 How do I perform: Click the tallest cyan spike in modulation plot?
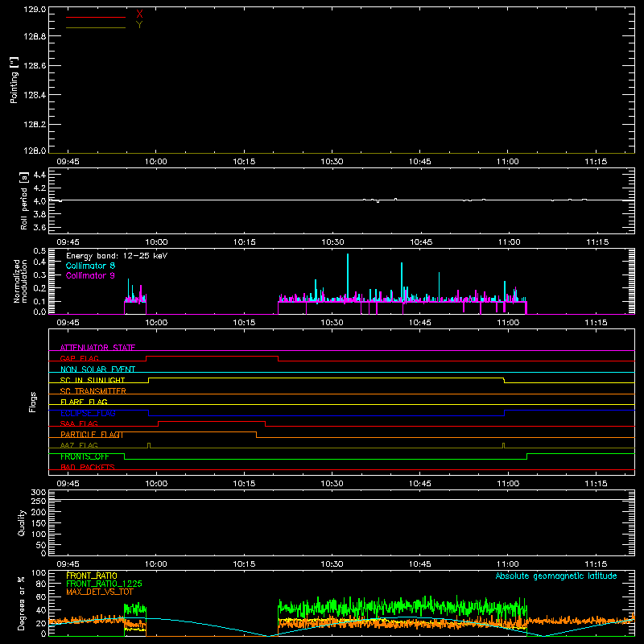(348, 277)
